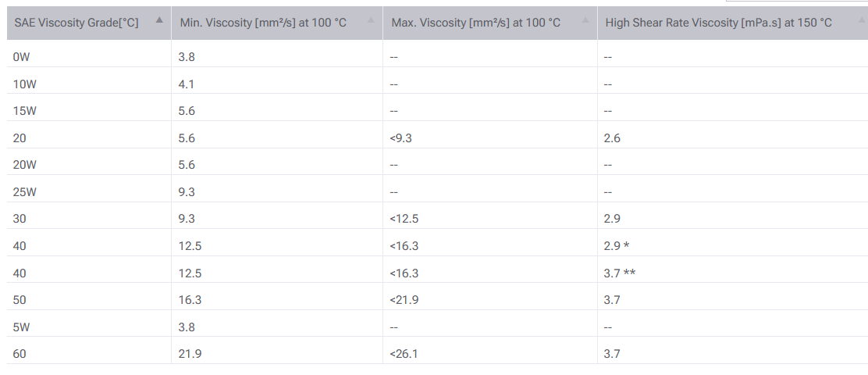Click the 4.1 minimum viscosity value

pyautogui.click(x=187, y=84)
